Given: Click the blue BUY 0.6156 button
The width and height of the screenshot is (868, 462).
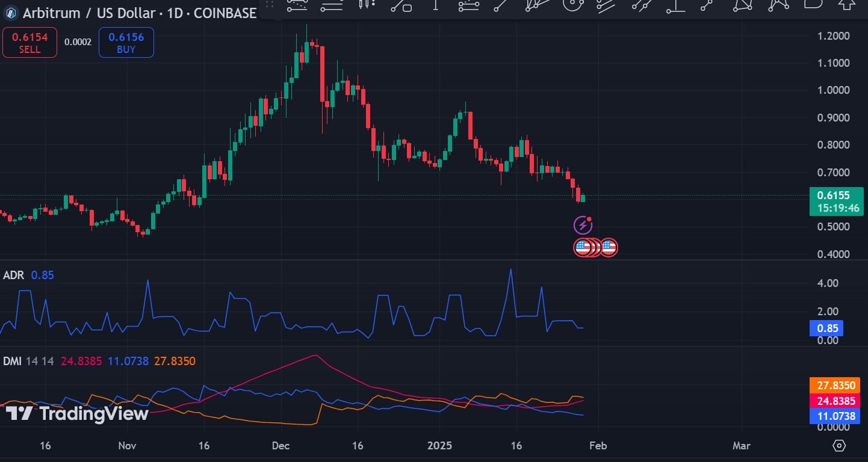Looking at the screenshot, I should point(126,43).
